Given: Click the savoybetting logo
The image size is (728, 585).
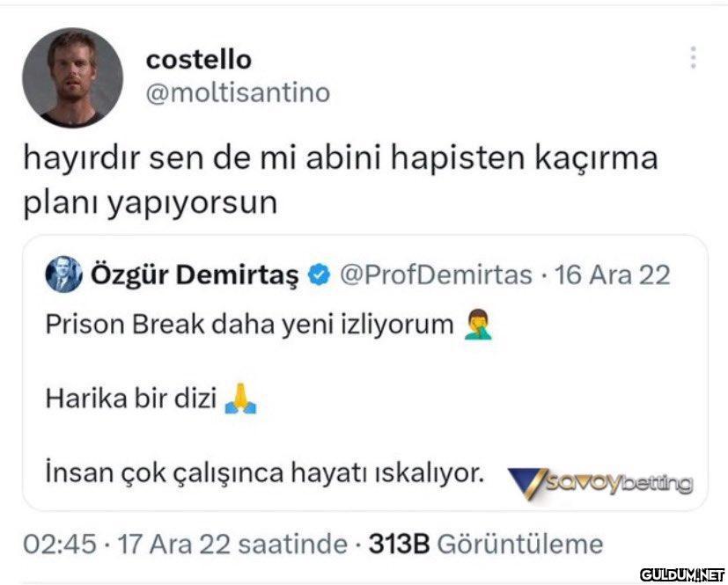Looking at the screenshot, I should pyautogui.click(x=601, y=483).
